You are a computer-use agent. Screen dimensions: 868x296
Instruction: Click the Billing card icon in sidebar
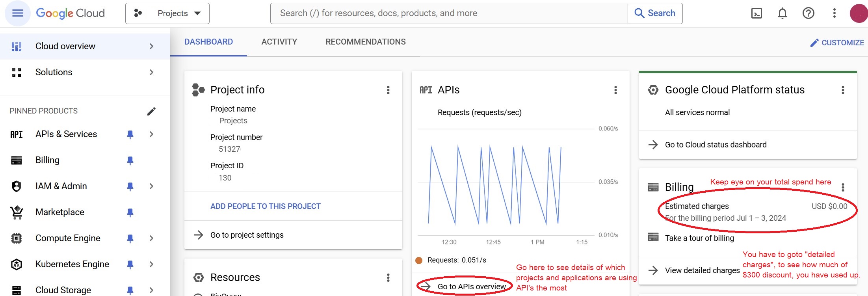pyautogui.click(x=17, y=160)
